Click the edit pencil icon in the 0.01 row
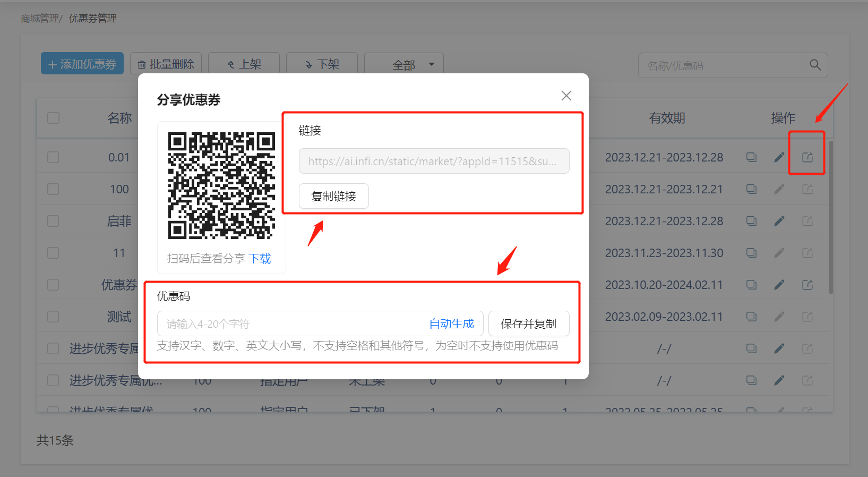Screen dimensions: 868x477 click(x=779, y=157)
